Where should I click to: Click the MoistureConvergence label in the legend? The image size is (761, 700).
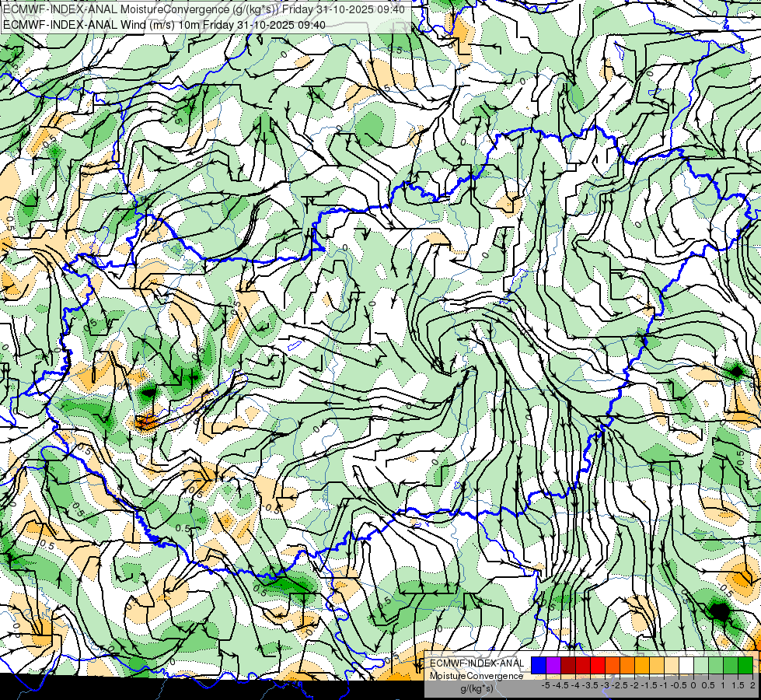[476, 676]
